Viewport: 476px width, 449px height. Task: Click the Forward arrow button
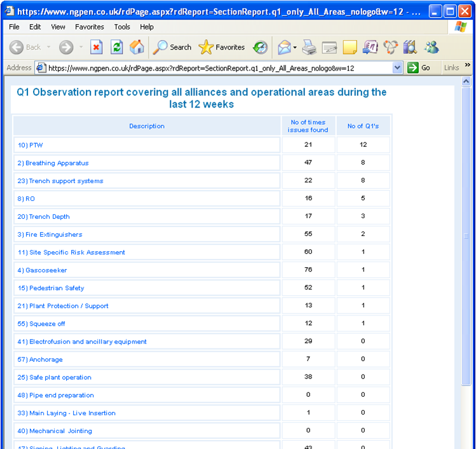pos(66,48)
